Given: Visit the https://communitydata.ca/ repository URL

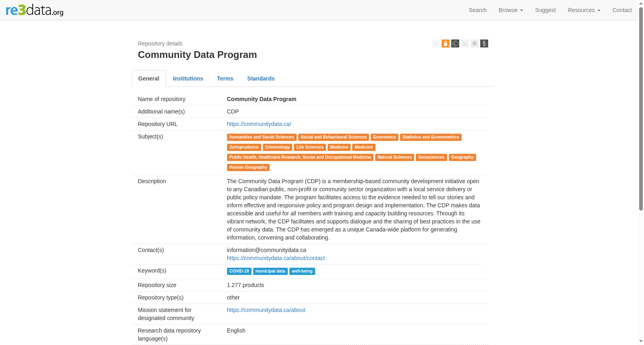Looking at the screenshot, I should coord(259,124).
